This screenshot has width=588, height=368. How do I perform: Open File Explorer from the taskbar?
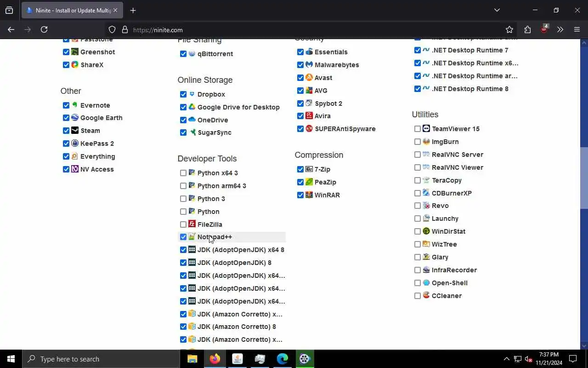point(192,359)
